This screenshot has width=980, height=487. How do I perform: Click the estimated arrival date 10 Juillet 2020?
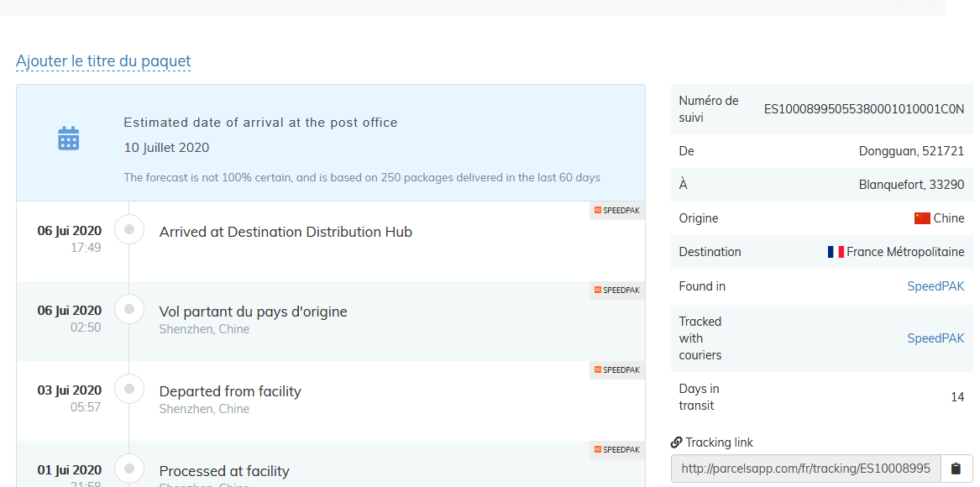click(166, 148)
